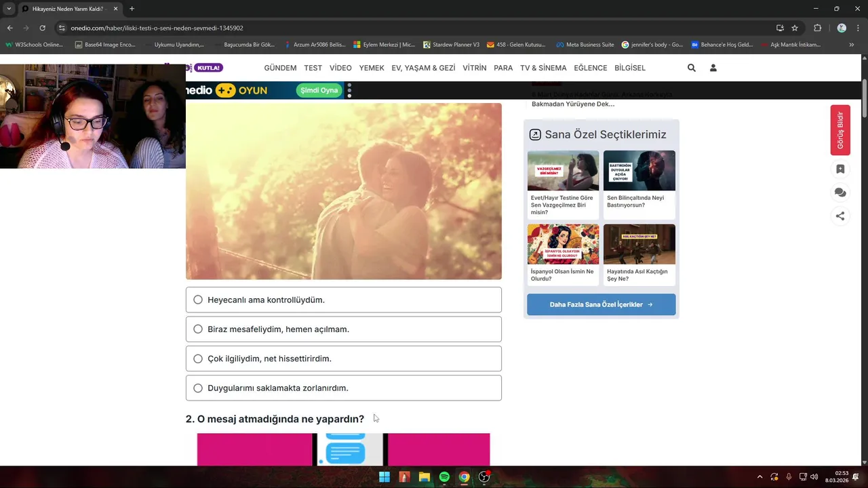Open Meta Business Suite bookmark
The image size is (868, 488).
tap(585, 45)
